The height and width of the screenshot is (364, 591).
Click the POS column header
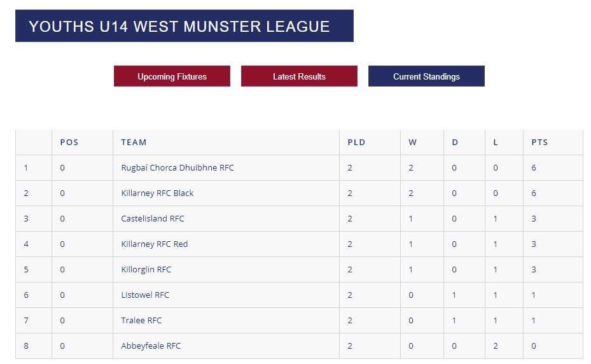coord(69,142)
